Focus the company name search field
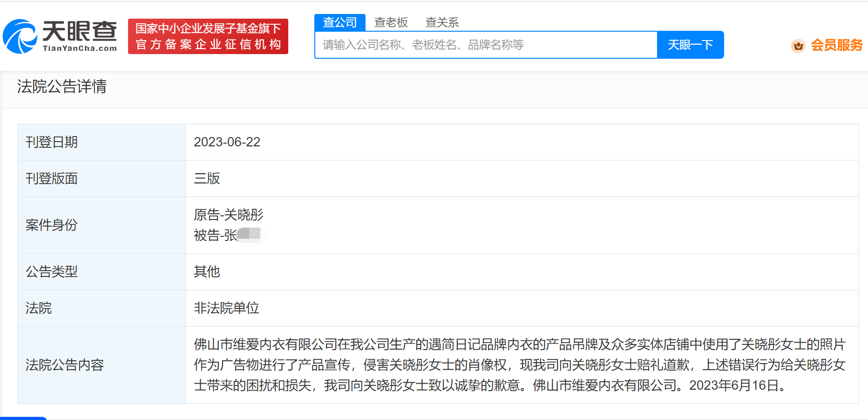The image size is (868, 420). point(486,45)
